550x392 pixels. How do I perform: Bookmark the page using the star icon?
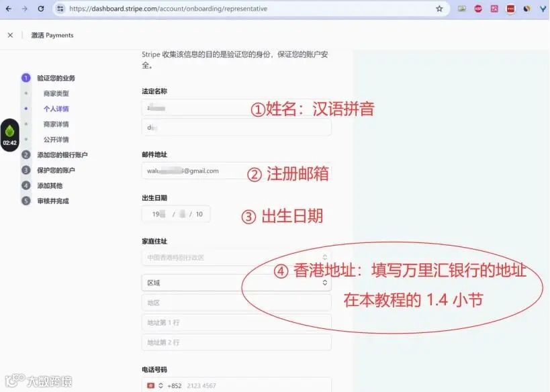click(439, 9)
